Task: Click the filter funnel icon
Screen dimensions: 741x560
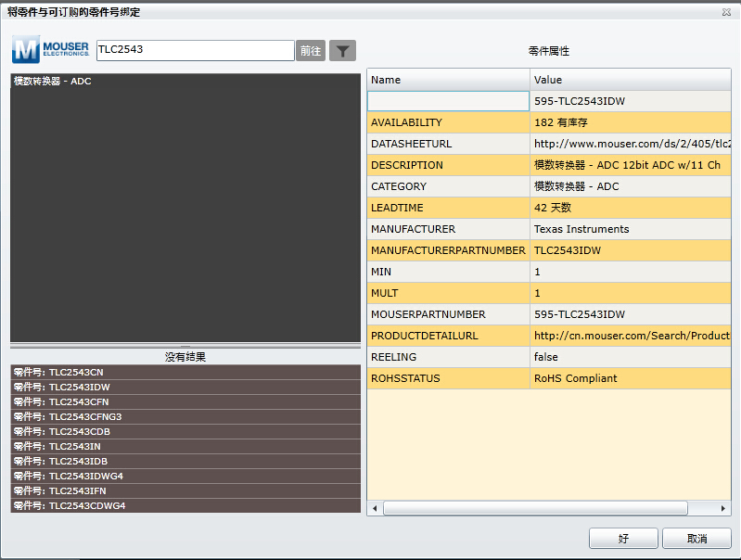Action: click(x=342, y=51)
